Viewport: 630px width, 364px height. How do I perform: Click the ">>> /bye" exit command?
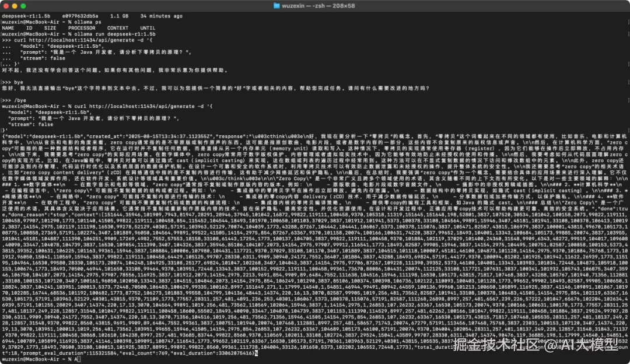[x=14, y=100]
